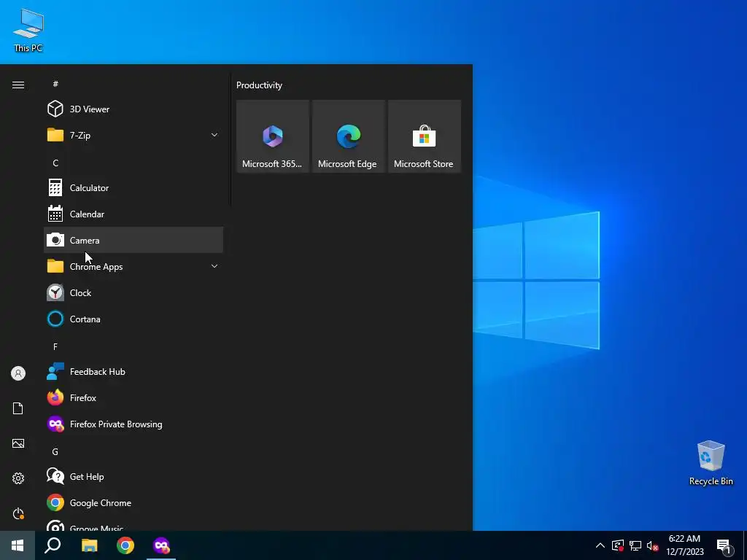Image resolution: width=747 pixels, height=560 pixels.
Task: Open the Documents shortcut in Start sidebar
Action: coord(18,408)
